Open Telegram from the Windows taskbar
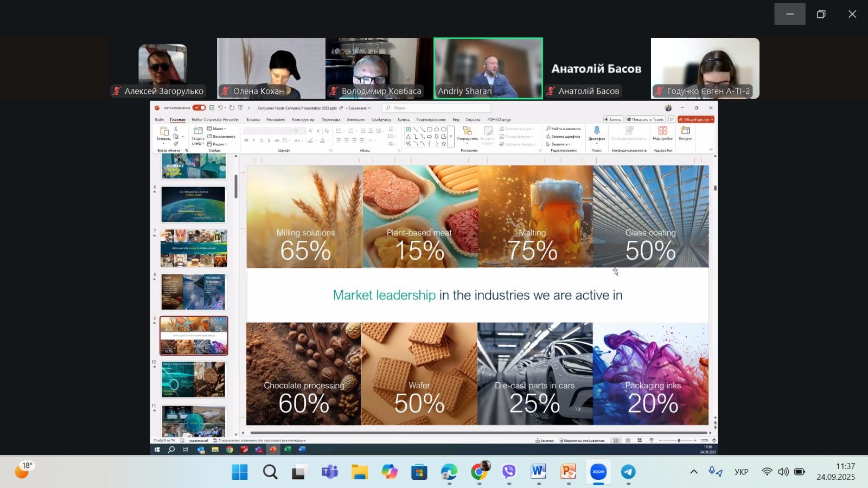 pyautogui.click(x=628, y=472)
